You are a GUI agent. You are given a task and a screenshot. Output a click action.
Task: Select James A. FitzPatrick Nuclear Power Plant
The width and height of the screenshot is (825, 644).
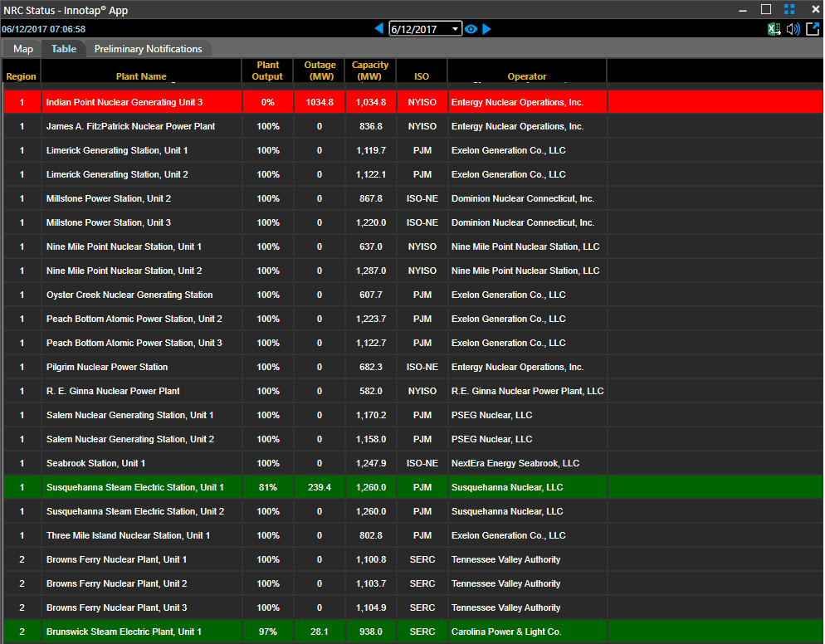(x=130, y=126)
